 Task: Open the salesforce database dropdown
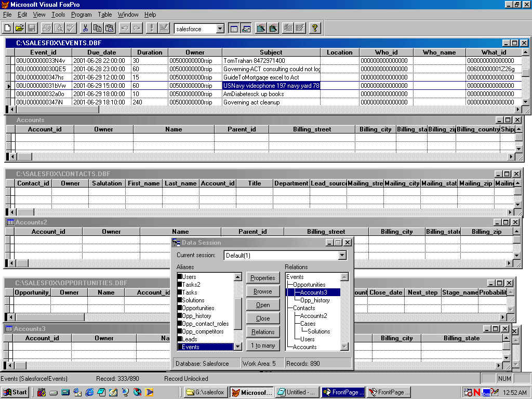pyautogui.click(x=220, y=29)
